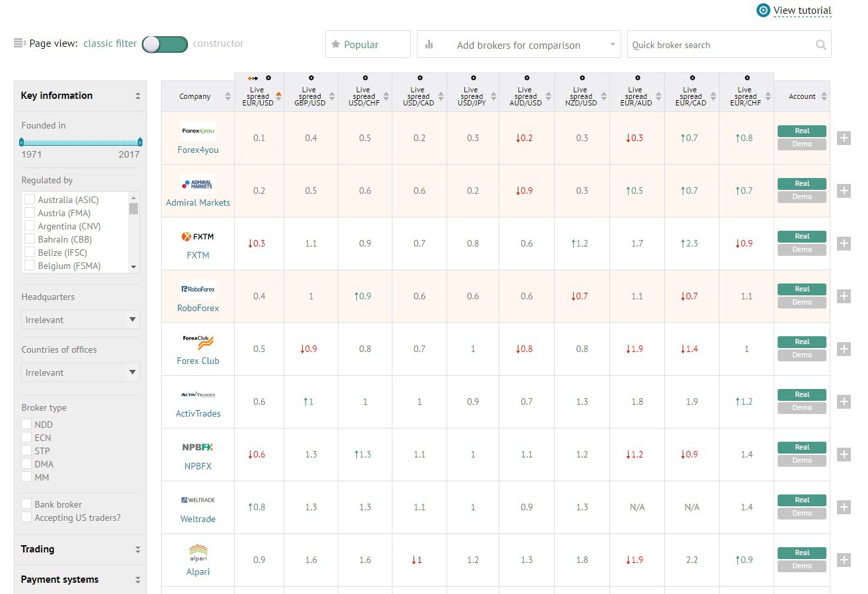The image size is (868, 594).
Task: Enable ECN broker type
Action: pos(26,438)
